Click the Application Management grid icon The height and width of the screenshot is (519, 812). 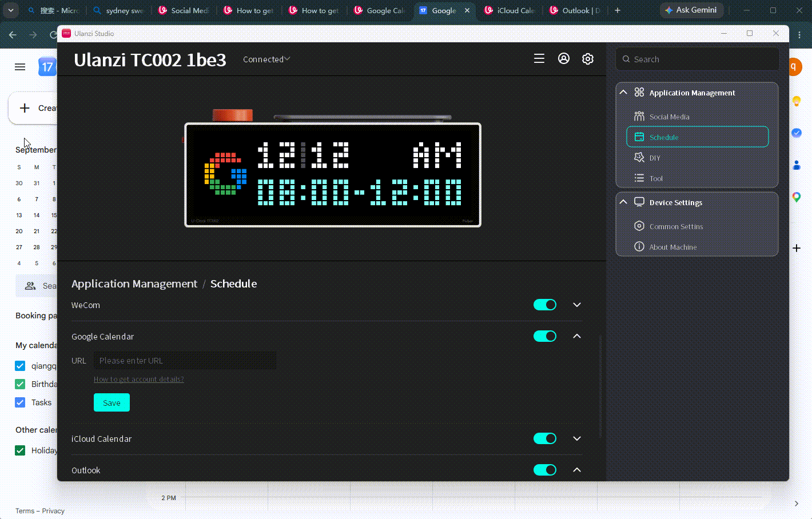click(639, 92)
